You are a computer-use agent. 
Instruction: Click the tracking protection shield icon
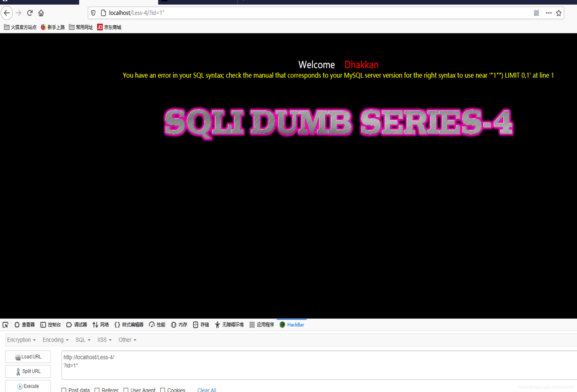(x=93, y=13)
